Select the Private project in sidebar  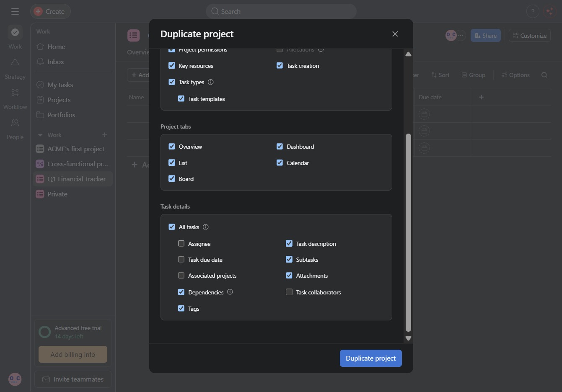73,194
